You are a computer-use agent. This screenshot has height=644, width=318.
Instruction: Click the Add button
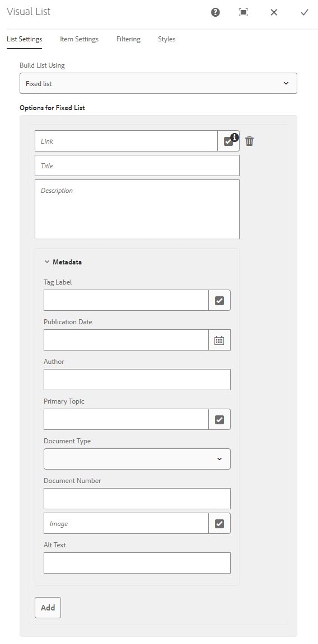48,608
